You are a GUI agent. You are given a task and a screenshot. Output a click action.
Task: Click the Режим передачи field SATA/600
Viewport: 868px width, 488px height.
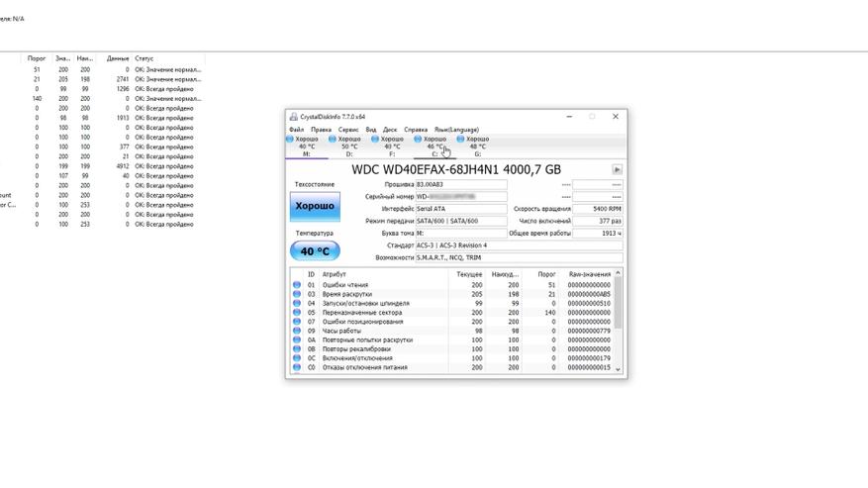pos(461,221)
